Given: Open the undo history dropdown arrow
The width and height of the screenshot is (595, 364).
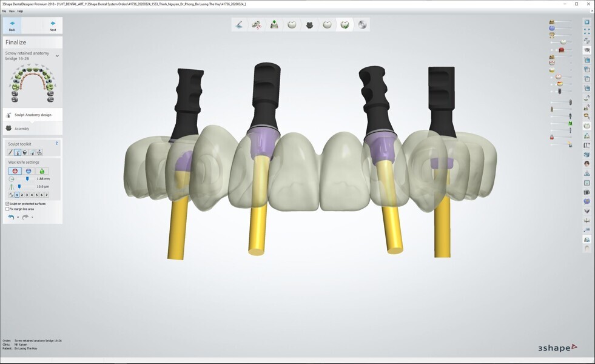Looking at the screenshot, I should (18, 217).
